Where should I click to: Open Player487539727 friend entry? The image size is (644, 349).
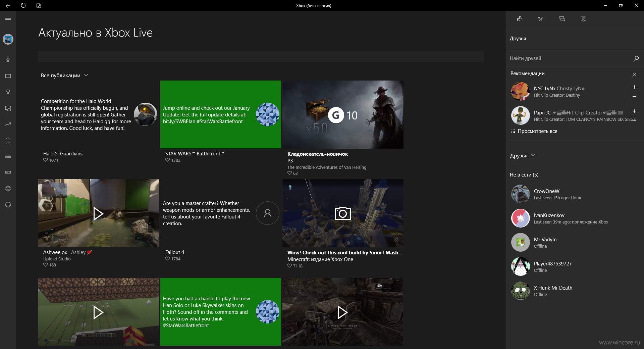pyautogui.click(x=575, y=266)
